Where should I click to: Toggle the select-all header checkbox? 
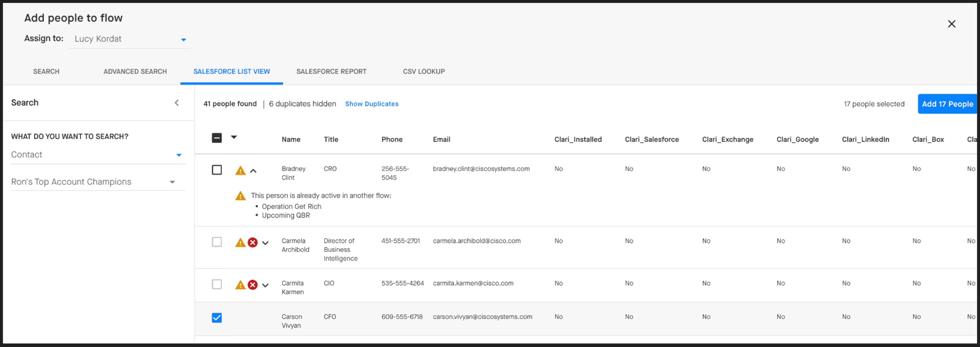point(216,138)
